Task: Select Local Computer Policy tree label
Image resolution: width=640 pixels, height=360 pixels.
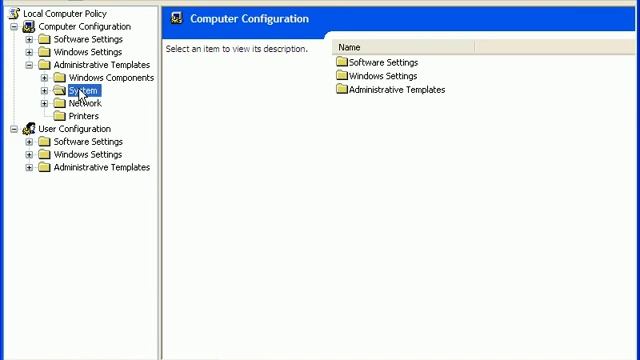Action: 65,14
